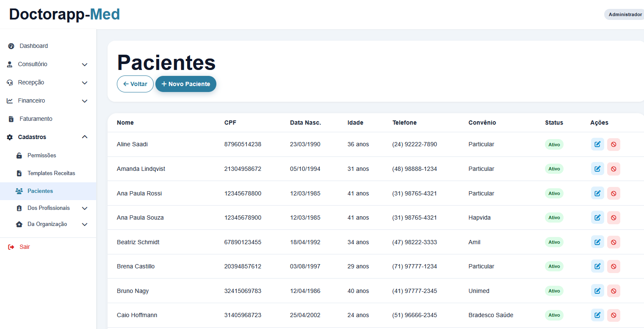The height and width of the screenshot is (329, 644).
Task: Click the Permissões padlock icon
Action: point(19,156)
